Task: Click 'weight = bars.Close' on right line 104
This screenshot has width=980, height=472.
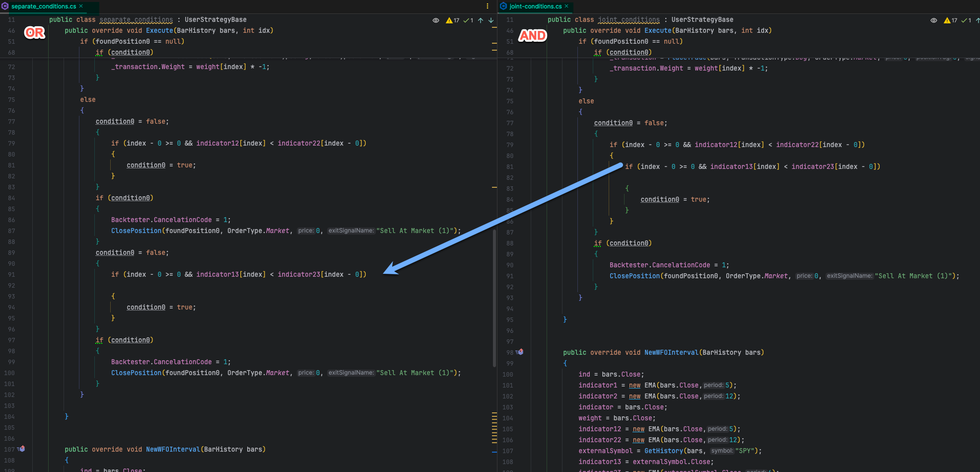Action: click(617, 418)
